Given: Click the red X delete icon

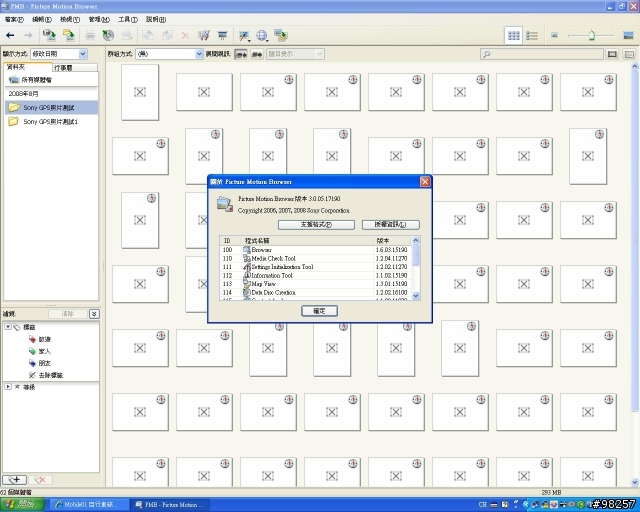Looking at the screenshot, I should [x=185, y=36].
